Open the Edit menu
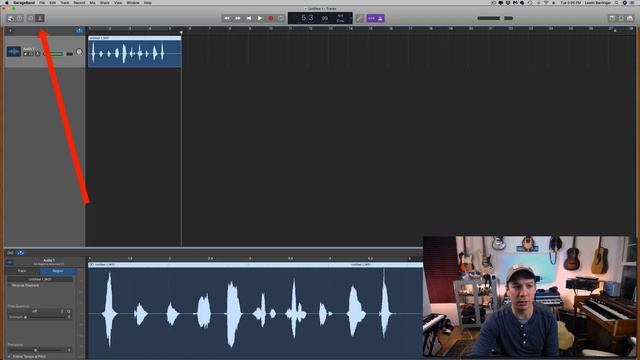This screenshot has height=360, width=640. click(53, 3)
